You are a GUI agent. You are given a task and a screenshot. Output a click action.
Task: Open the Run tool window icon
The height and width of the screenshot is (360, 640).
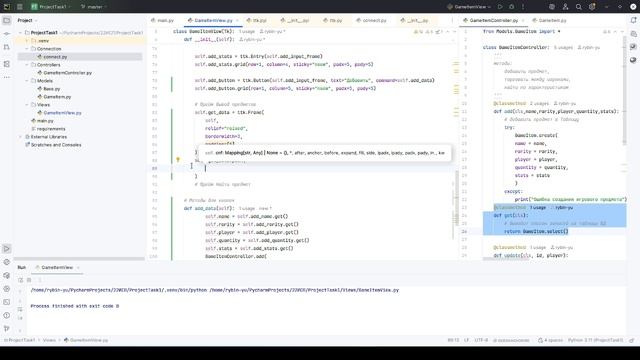[x=7, y=249]
